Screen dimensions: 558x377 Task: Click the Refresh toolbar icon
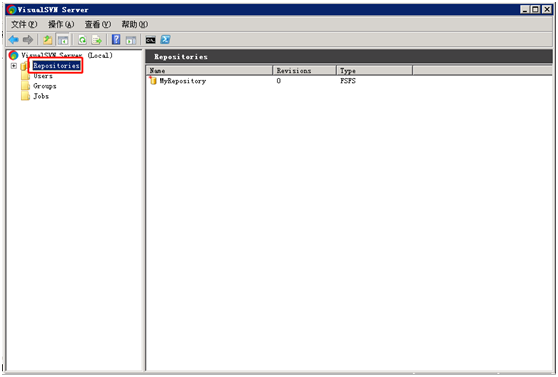coord(82,40)
